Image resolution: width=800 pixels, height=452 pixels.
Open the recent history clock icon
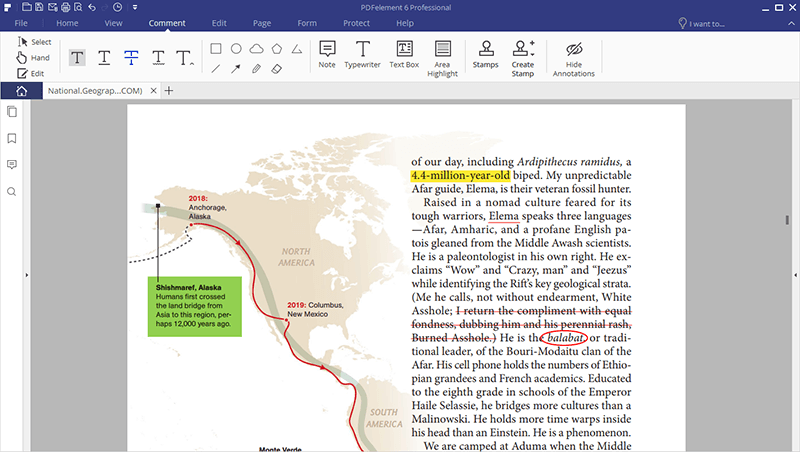point(118,7)
